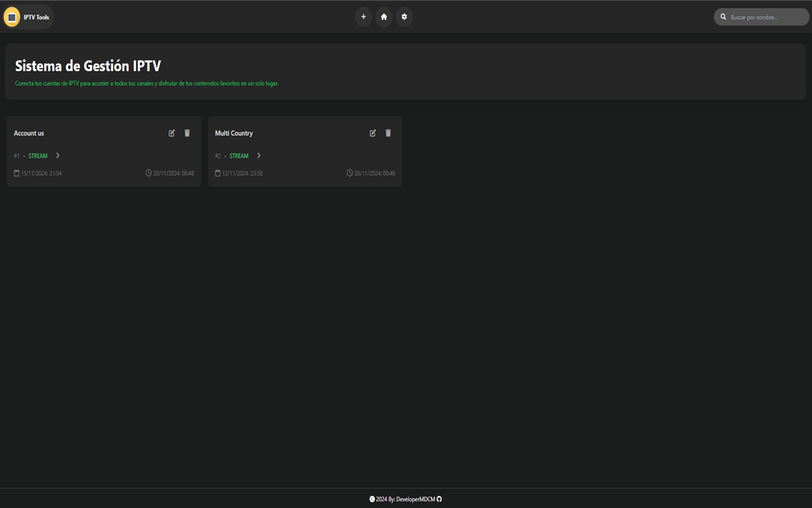Click Account us time 20/11/2024: 00:48
Screen dimensions: 812x508
tap(174, 173)
